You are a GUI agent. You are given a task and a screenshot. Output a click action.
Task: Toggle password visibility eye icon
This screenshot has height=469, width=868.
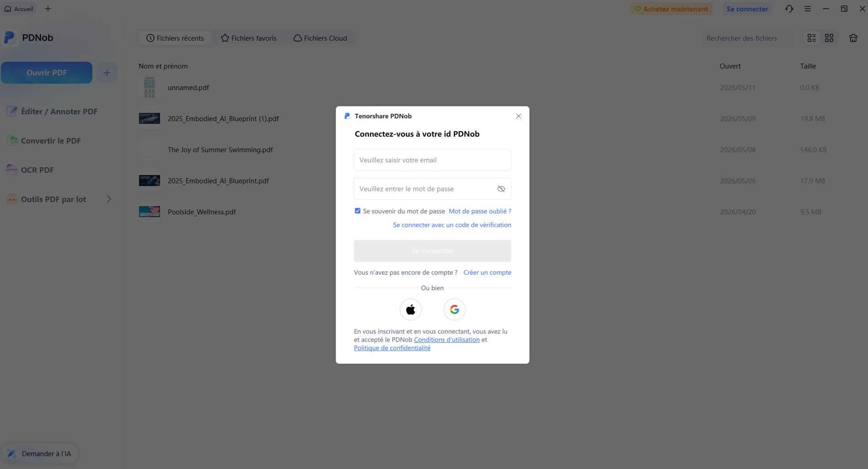pos(501,189)
